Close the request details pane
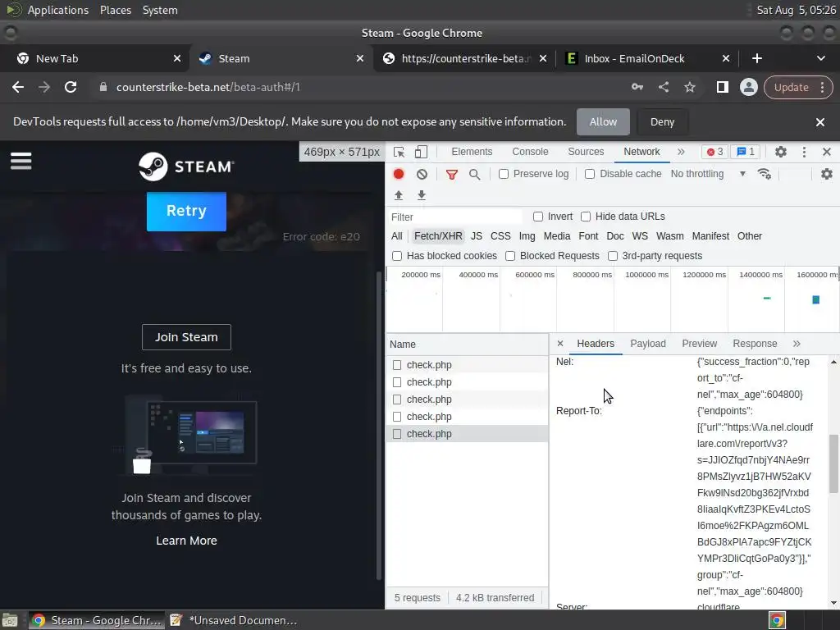 559,344
